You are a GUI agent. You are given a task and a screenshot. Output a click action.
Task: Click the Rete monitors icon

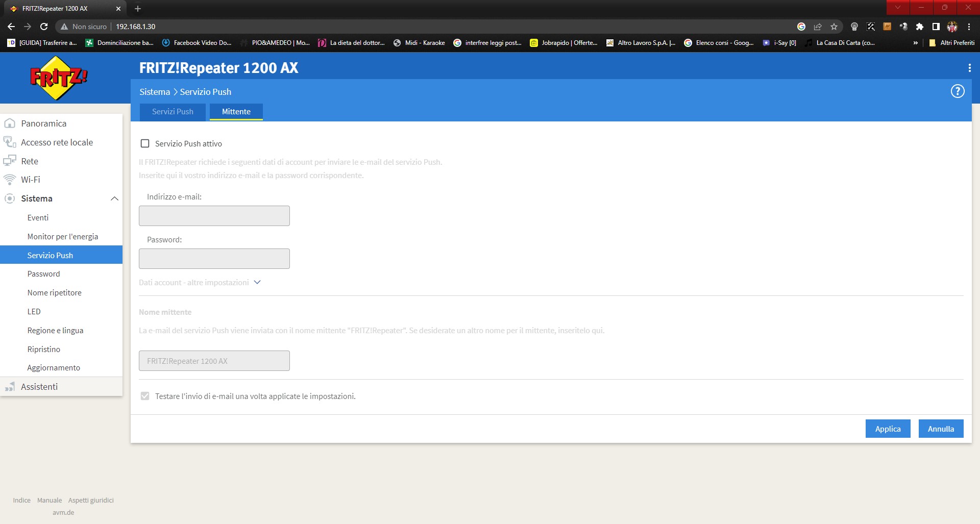tap(10, 161)
